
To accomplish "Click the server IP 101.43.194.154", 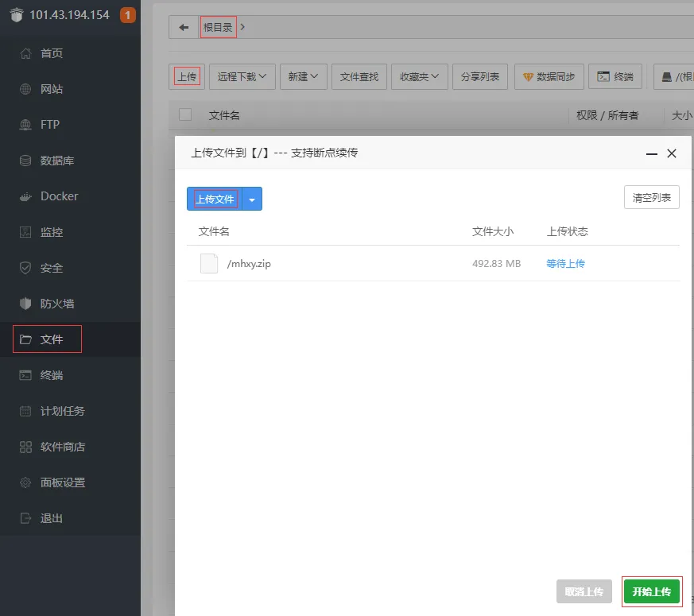I will (x=69, y=15).
